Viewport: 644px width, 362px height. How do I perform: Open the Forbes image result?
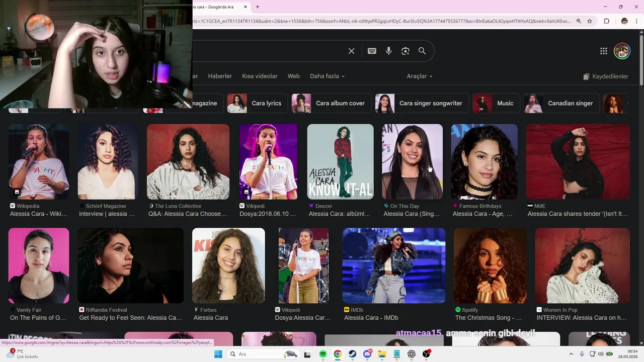(x=228, y=266)
